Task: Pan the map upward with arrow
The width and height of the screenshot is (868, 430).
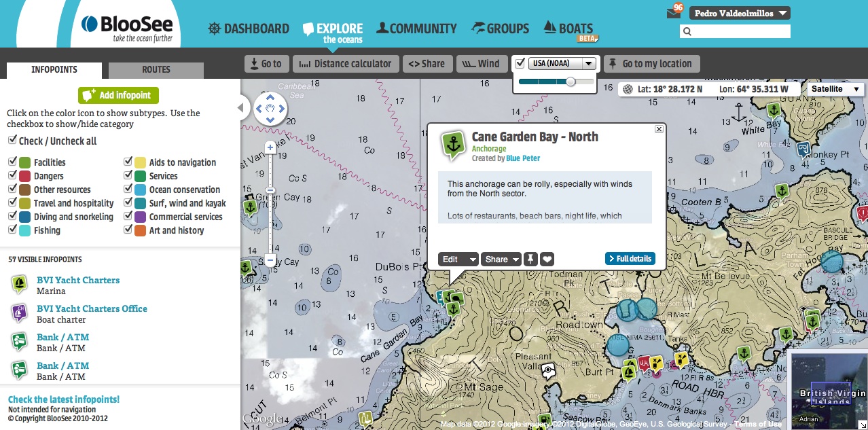Action: click(x=270, y=97)
